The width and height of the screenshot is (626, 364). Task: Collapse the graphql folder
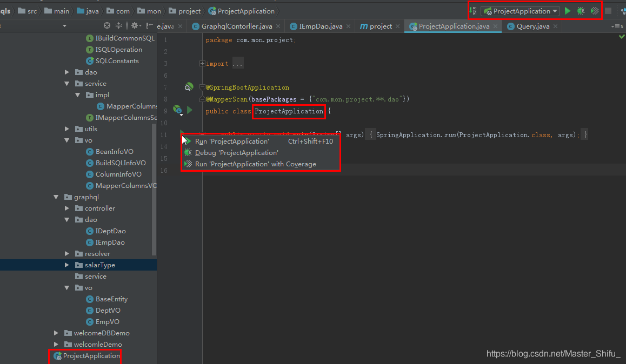coord(56,197)
